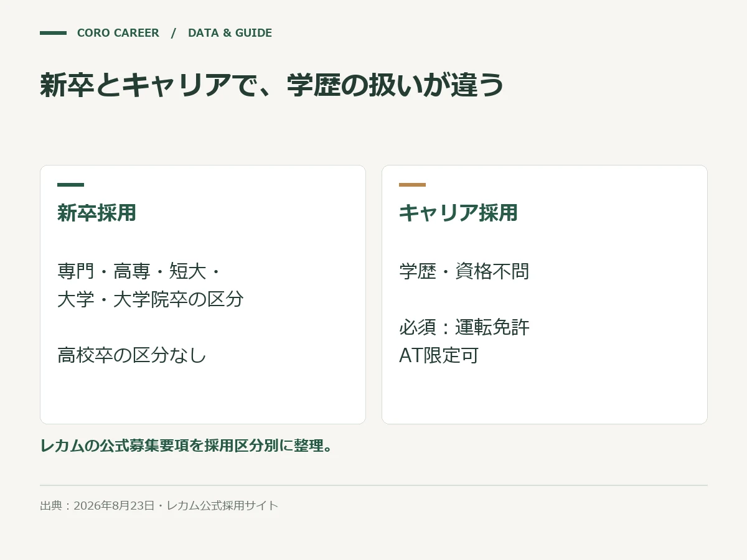
Task: Click the text 必須：運転免許
Action: [x=464, y=327]
